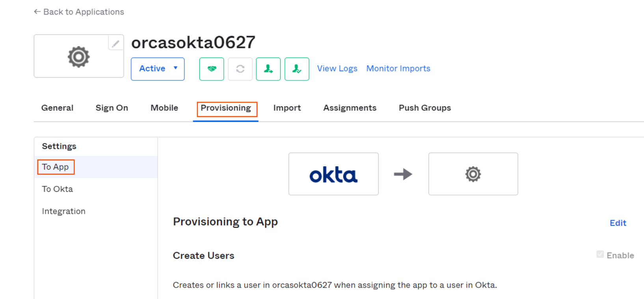Click the green handshake icon button
This screenshot has height=299, width=644.
coord(212,69)
